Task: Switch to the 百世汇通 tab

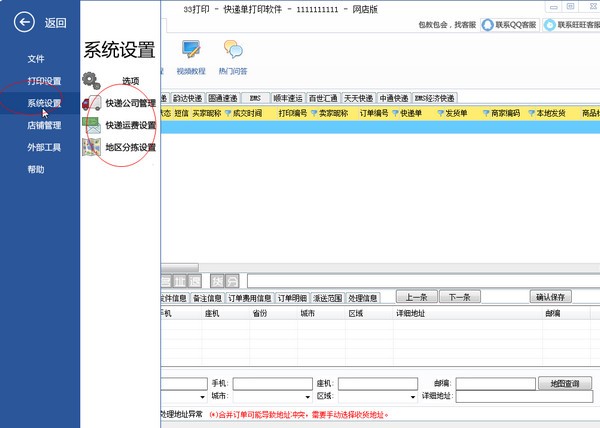Action: pyautogui.click(x=323, y=98)
